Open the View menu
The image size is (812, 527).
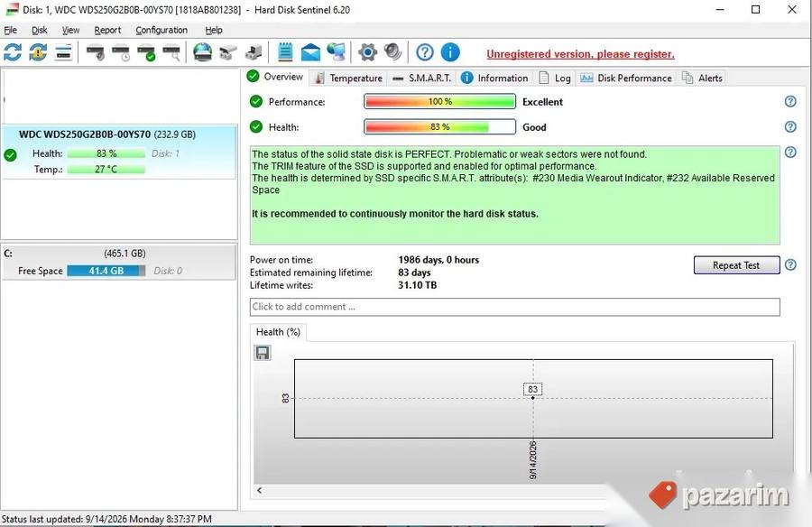click(x=71, y=30)
